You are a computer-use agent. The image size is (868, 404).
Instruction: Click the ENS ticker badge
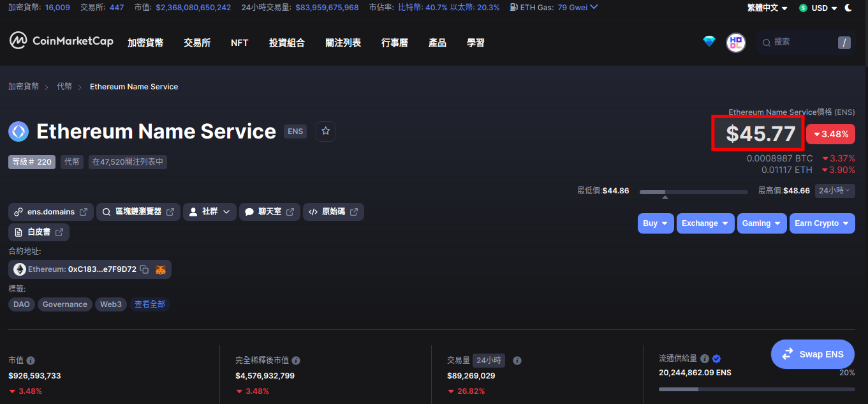tap(295, 131)
